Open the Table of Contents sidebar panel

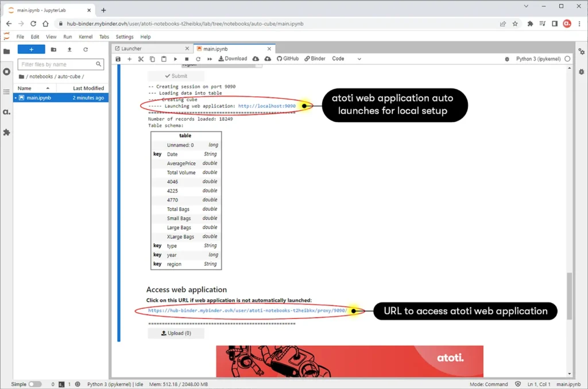7,92
